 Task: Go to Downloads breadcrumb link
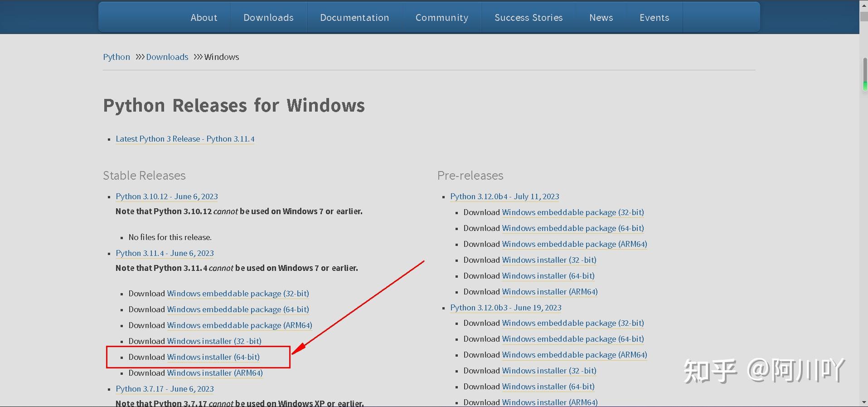167,57
